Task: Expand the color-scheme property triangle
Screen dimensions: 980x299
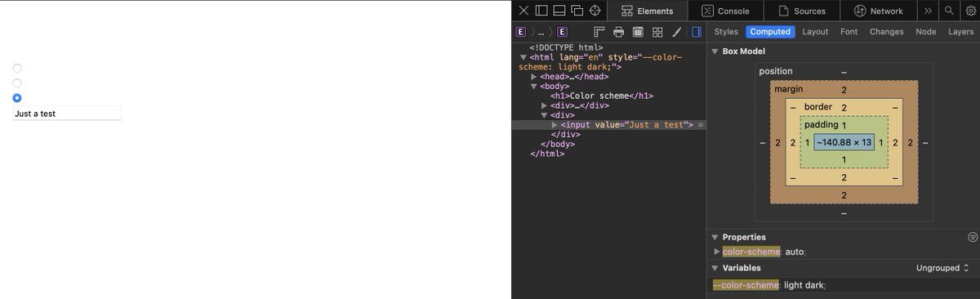Action: pos(717,252)
